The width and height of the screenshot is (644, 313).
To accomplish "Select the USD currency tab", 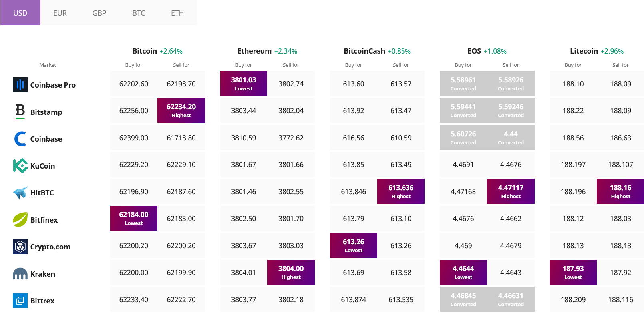I will (x=20, y=13).
